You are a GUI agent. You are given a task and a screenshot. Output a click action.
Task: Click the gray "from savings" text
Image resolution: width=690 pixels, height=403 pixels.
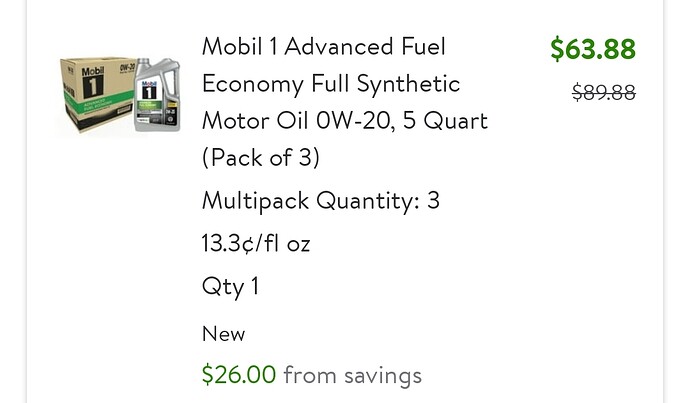pos(352,375)
